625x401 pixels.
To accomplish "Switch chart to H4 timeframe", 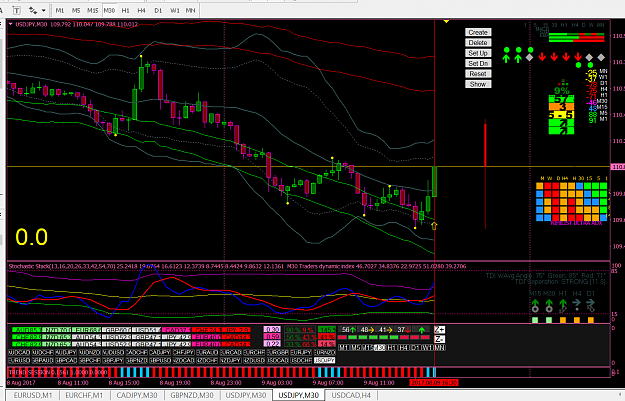I will (x=142, y=10).
